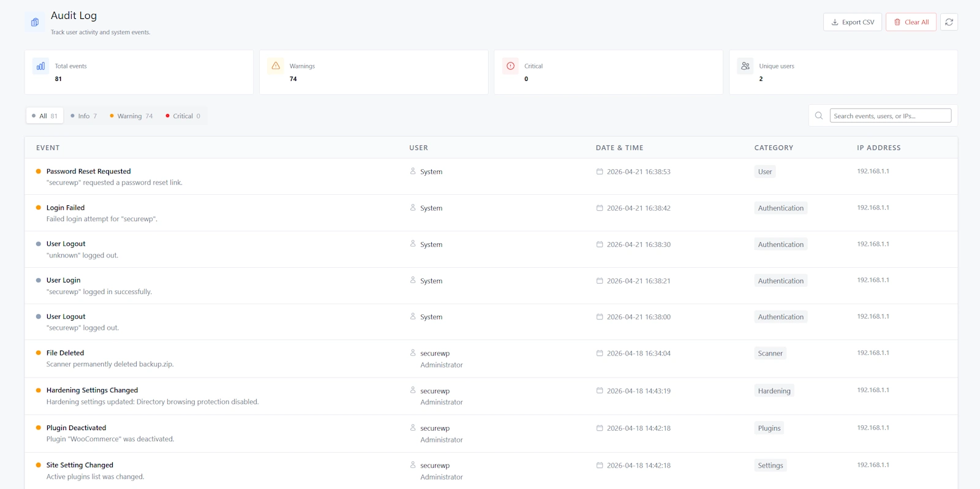Image resolution: width=980 pixels, height=489 pixels.
Task: Click the User Login event title
Action: coord(64,280)
